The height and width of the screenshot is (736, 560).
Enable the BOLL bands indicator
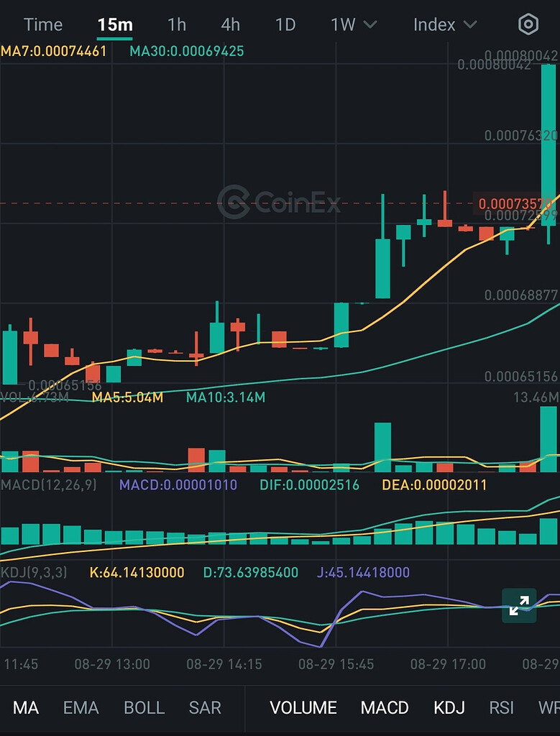pyautogui.click(x=144, y=708)
